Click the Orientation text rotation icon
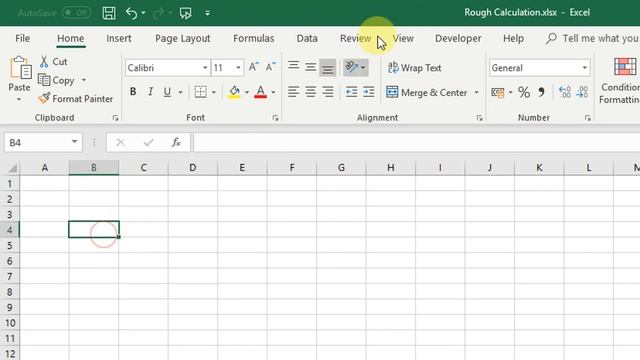 [x=351, y=67]
